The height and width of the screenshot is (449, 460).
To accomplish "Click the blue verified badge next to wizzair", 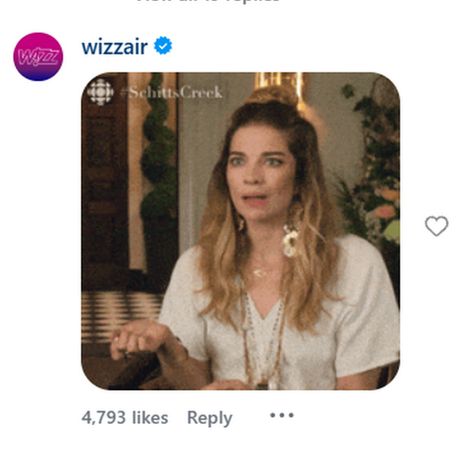I will (163, 46).
